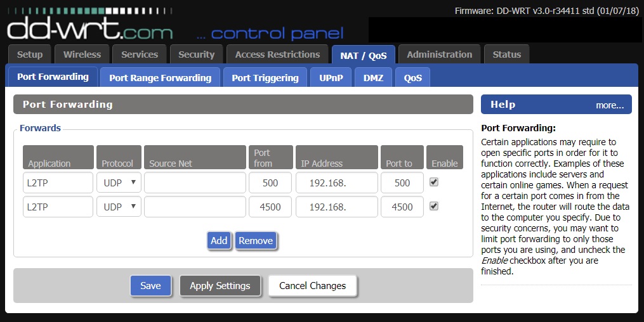Click the Firmware version text
Viewport: 644px width, 322px height.
[x=547, y=11]
